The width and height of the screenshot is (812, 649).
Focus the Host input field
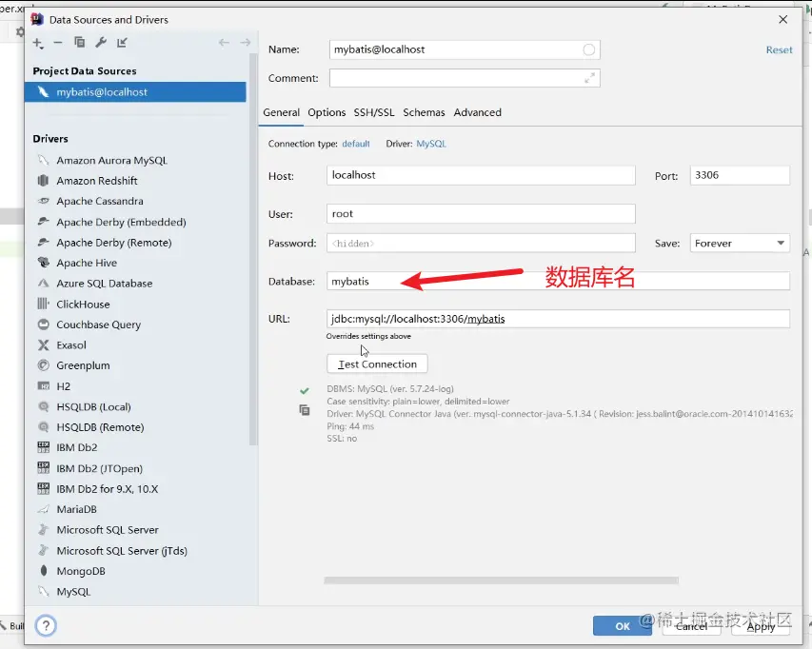point(481,175)
